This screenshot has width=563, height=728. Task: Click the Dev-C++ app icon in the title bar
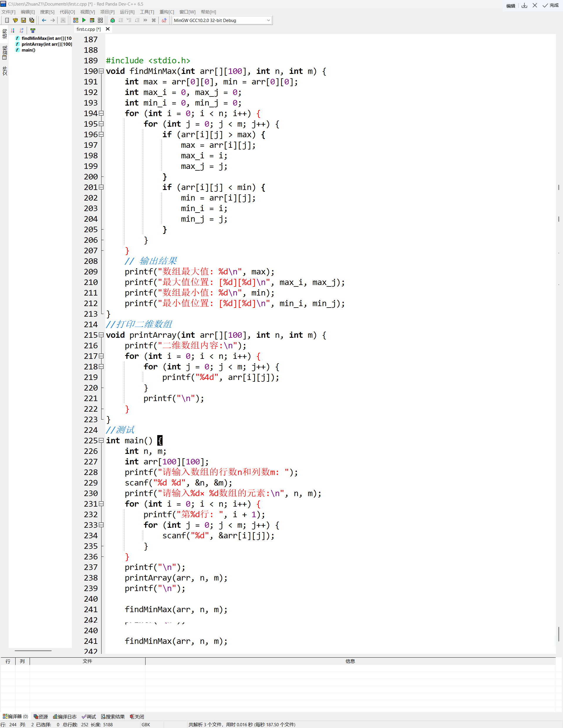point(3,4)
